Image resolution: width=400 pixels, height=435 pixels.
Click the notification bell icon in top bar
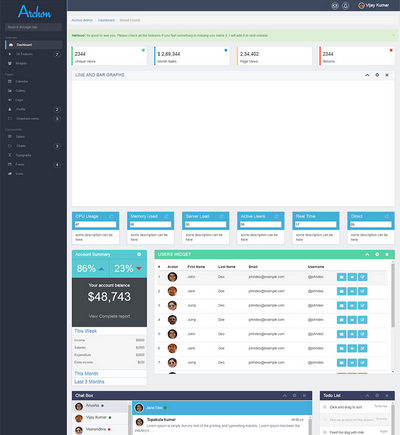point(346,6)
